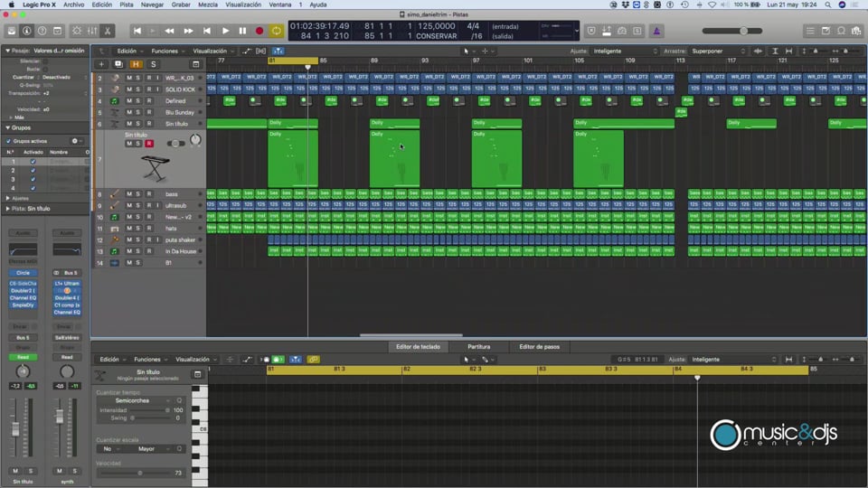868x488 pixels.
Task: Toggle global Solo S button in track header
Action: [x=154, y=64]
